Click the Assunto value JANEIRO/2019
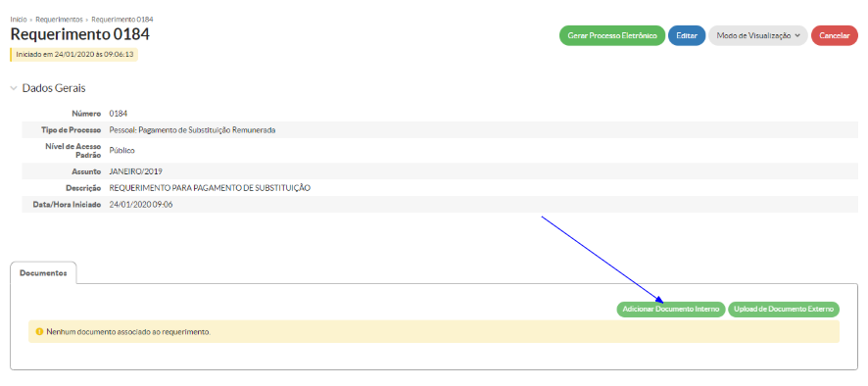 (135, 171)
